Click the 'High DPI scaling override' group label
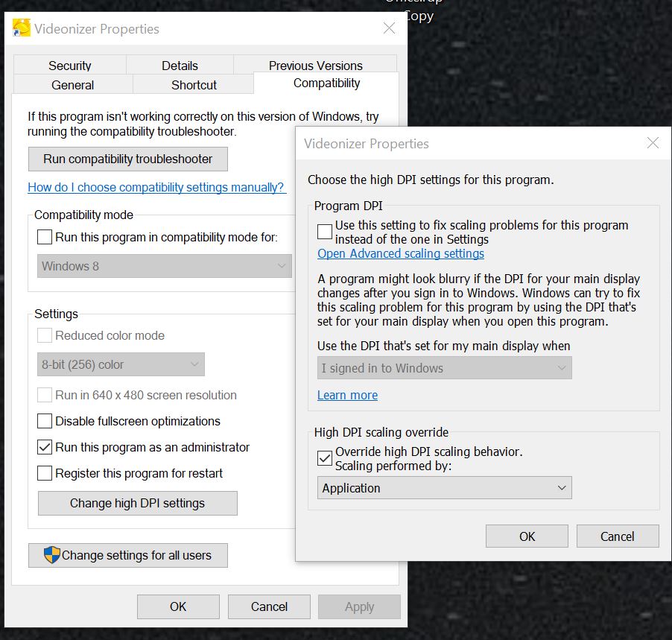 pyautogui.click(x=381, y=432)
